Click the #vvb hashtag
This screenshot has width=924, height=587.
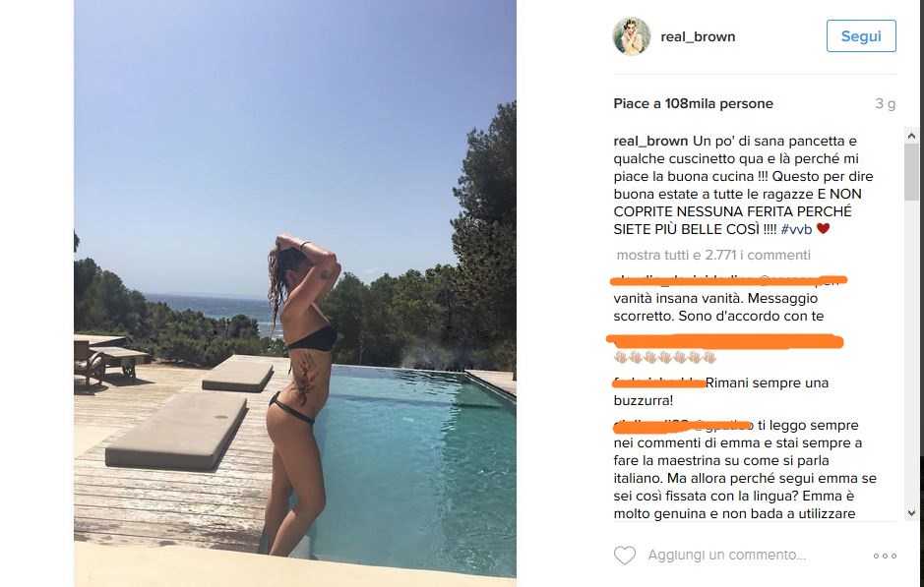[x=796, y=229]
